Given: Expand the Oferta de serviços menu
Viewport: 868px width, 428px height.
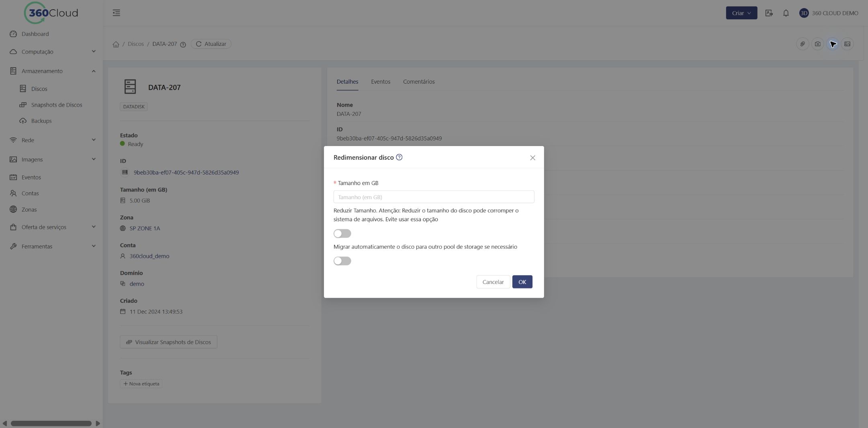Looking at the screenshot, I should (51, 227).
